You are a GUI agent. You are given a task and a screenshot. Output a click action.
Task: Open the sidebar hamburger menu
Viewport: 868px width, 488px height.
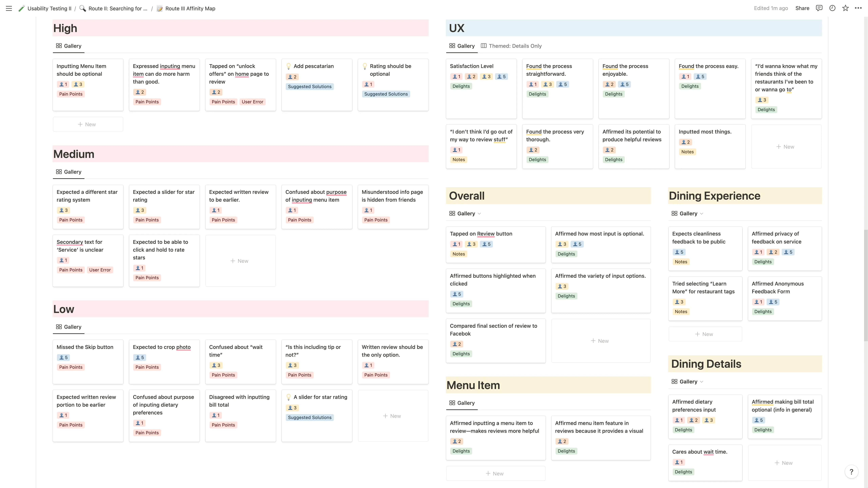[x=9, y=8]
